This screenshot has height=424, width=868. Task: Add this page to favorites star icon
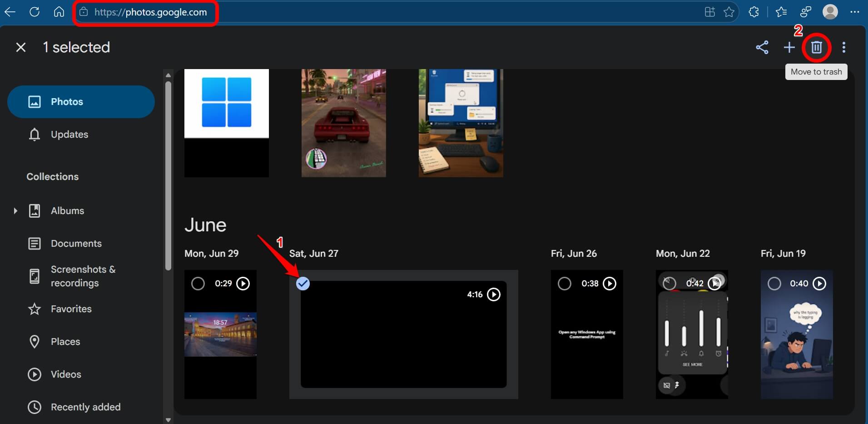pos(729,12)
